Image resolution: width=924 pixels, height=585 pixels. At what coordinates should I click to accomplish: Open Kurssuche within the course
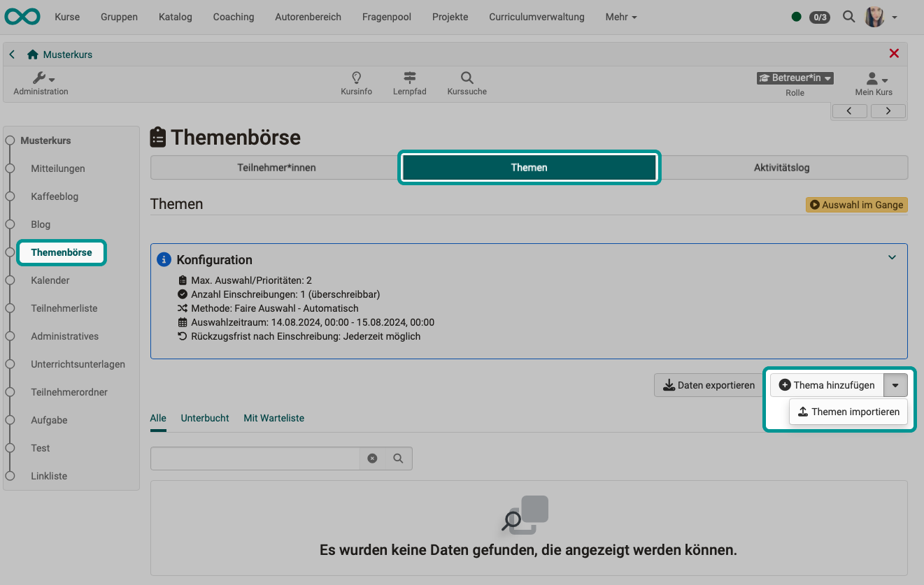466,82
